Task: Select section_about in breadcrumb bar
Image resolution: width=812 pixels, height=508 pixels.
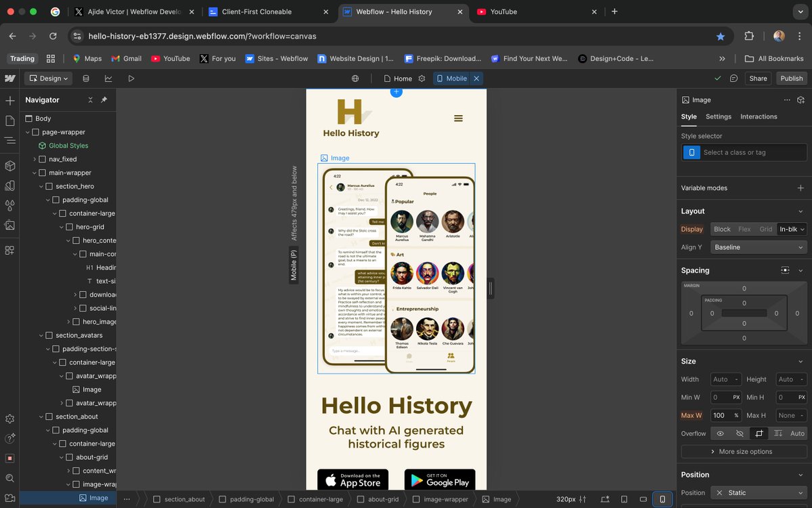Action: [179, 499]
